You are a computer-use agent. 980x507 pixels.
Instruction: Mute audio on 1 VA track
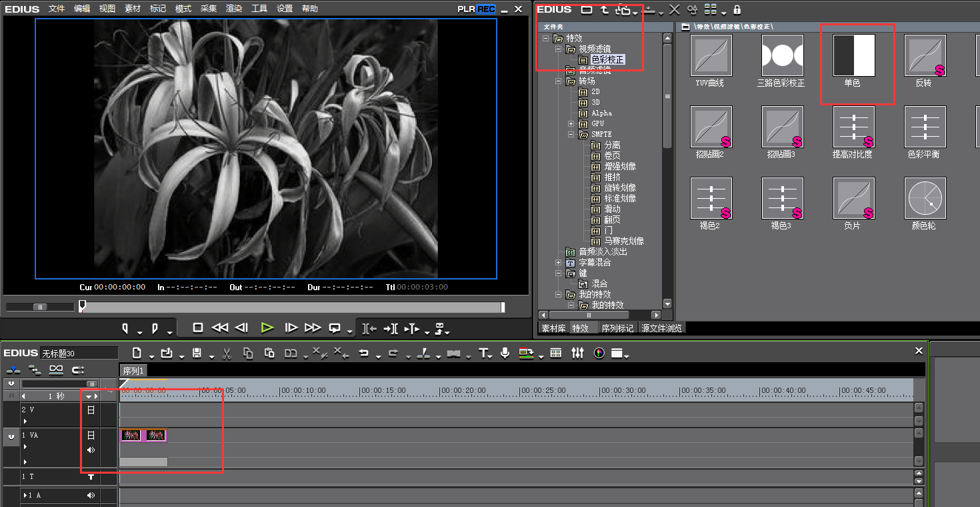coord(91,450)
